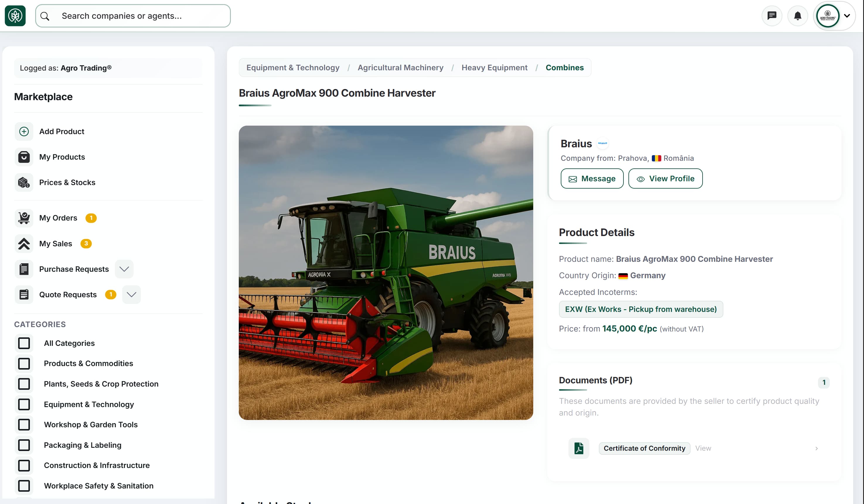Open the notifications bell

coord(798,16)
